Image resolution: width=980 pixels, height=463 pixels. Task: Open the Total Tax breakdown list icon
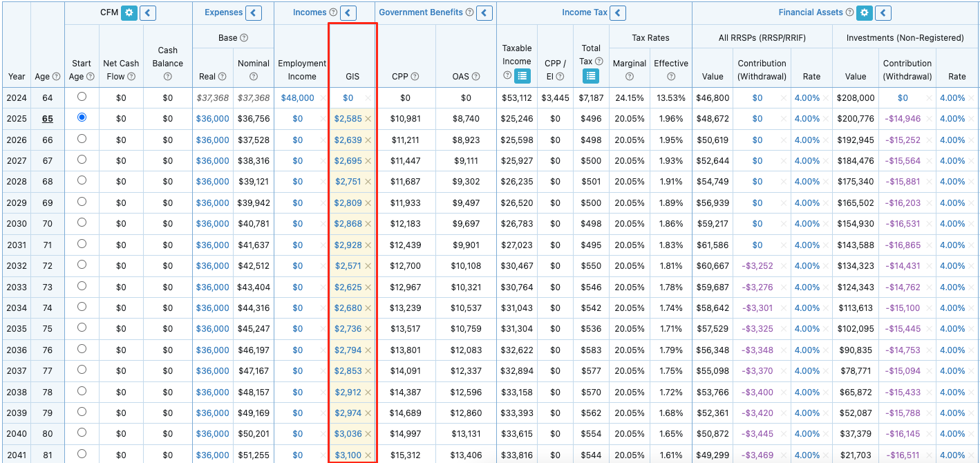[591, 76]
